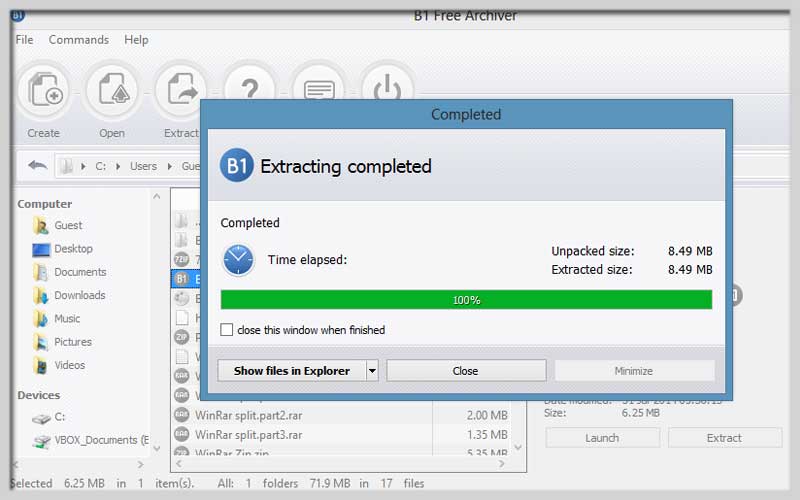The image size is (800, 500).
Task: Click Computer heading in sidebar
Action: [44, 204]
